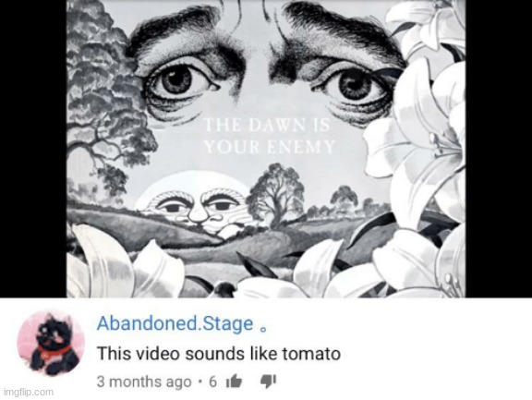The height and width of the screenshot is (400, 532).
Task: Click the like count number 6
Action: point(212,382)
